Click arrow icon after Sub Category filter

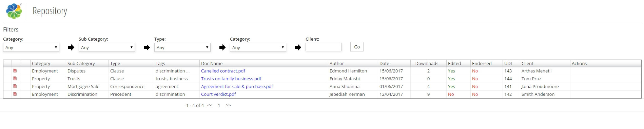coord(147,47)
